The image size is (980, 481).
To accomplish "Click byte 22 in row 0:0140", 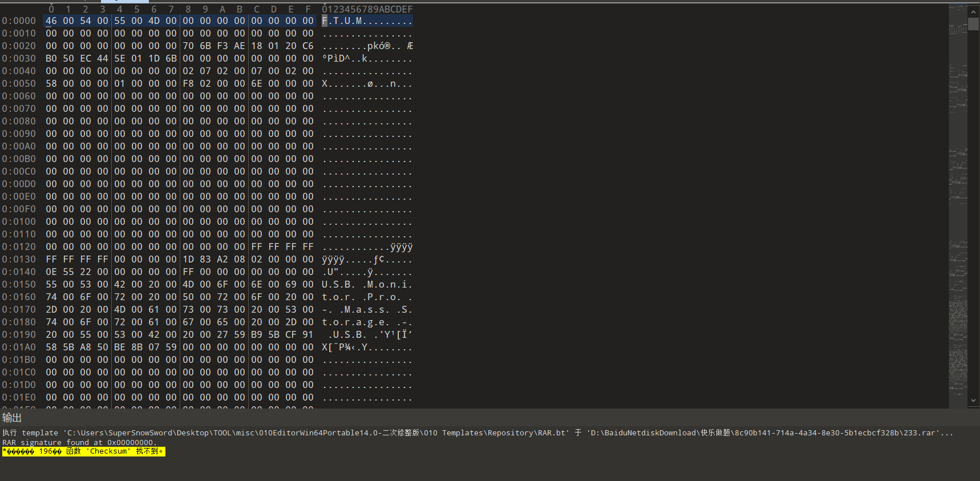I will click(86, 272).
